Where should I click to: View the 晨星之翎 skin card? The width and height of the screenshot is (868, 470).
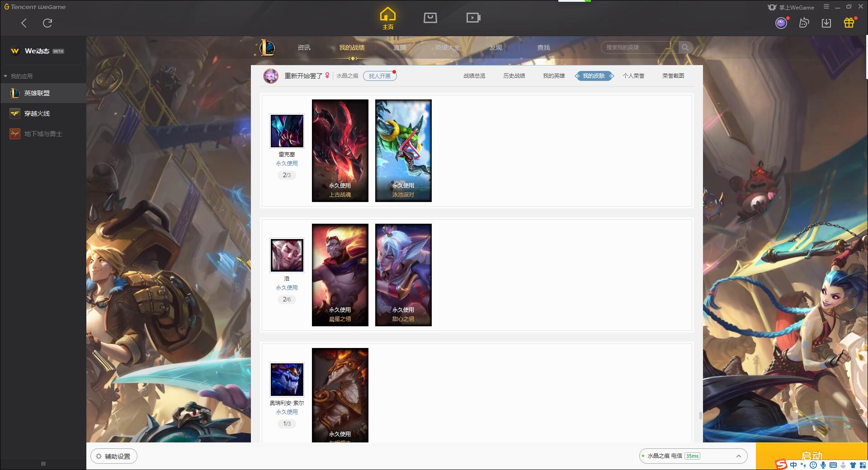pos(340,275)
